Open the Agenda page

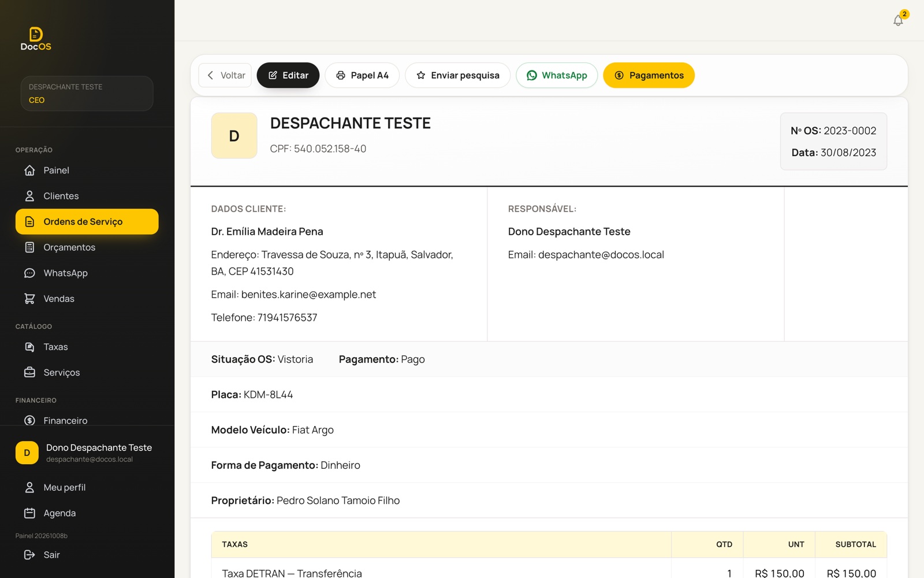[87, 513]
